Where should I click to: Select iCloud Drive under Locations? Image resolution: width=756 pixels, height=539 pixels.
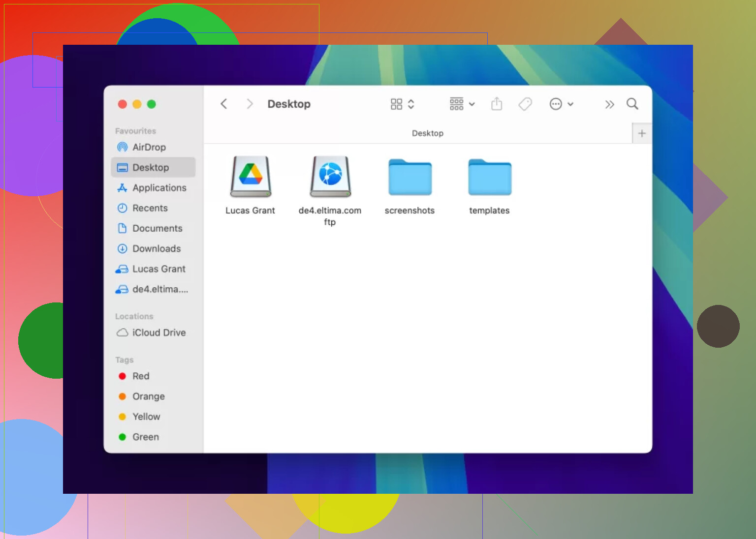tap(158, 333)
